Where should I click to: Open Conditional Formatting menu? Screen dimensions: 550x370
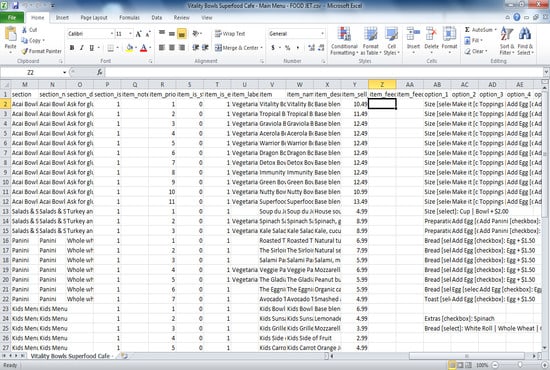point(344,41)
